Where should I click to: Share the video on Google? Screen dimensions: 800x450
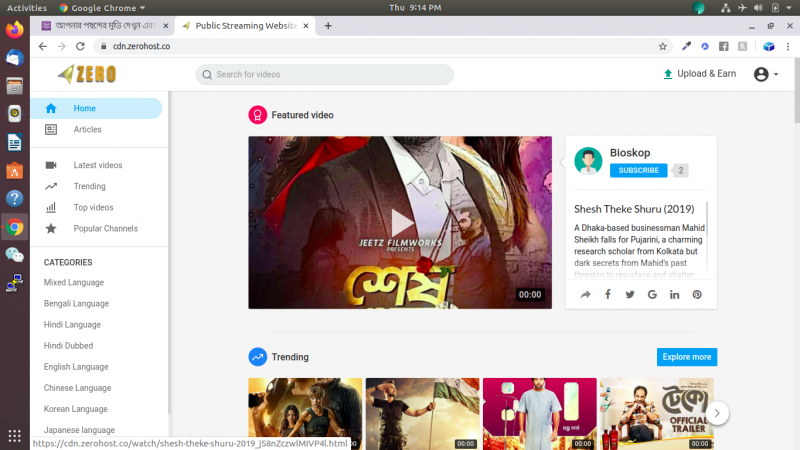[x=652, y=294]
